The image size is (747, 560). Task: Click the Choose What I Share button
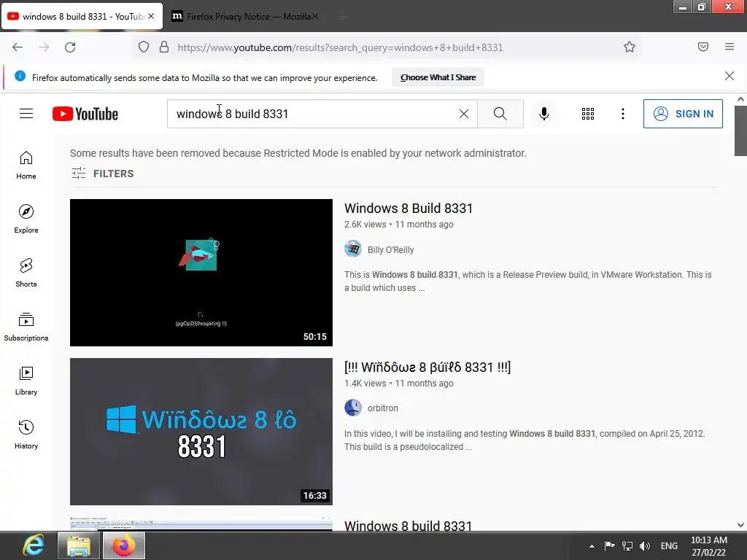(438, 77)
